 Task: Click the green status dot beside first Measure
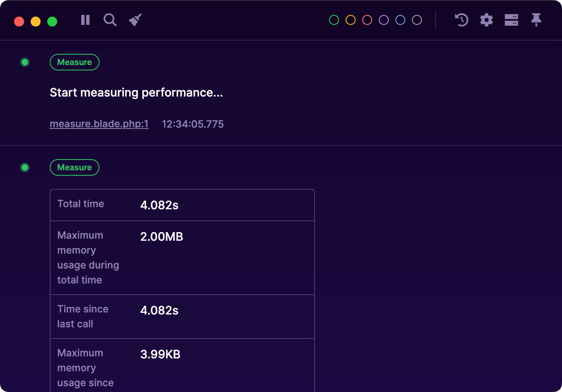pyautogui.click(x=25, y=62)
